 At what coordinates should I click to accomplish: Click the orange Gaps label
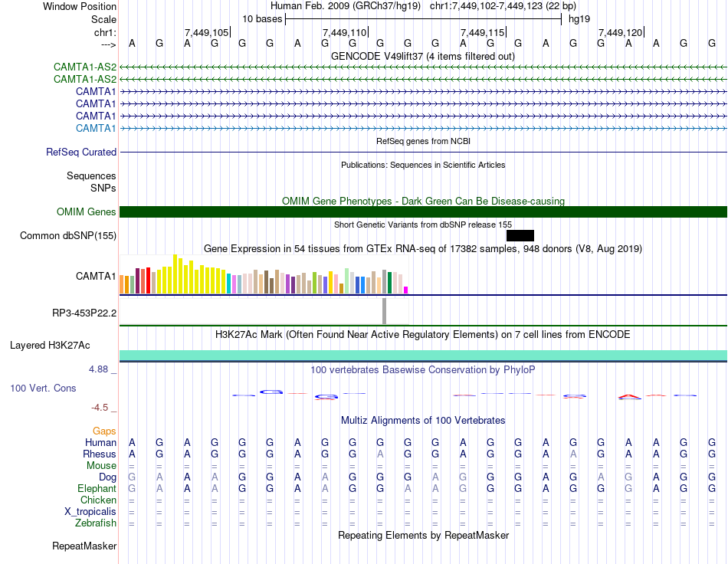(x=104, y=431)
